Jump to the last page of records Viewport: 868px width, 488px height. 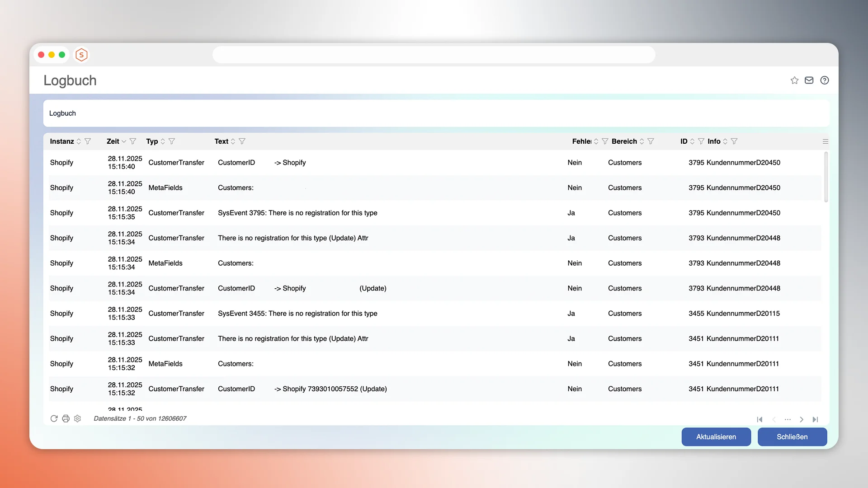(x=816, y=419)
